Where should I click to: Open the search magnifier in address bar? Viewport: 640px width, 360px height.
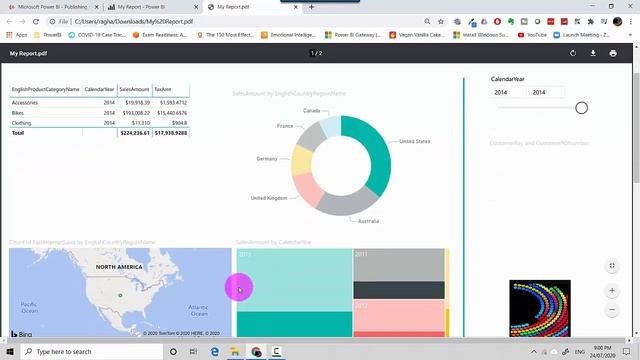pos(427,22)
